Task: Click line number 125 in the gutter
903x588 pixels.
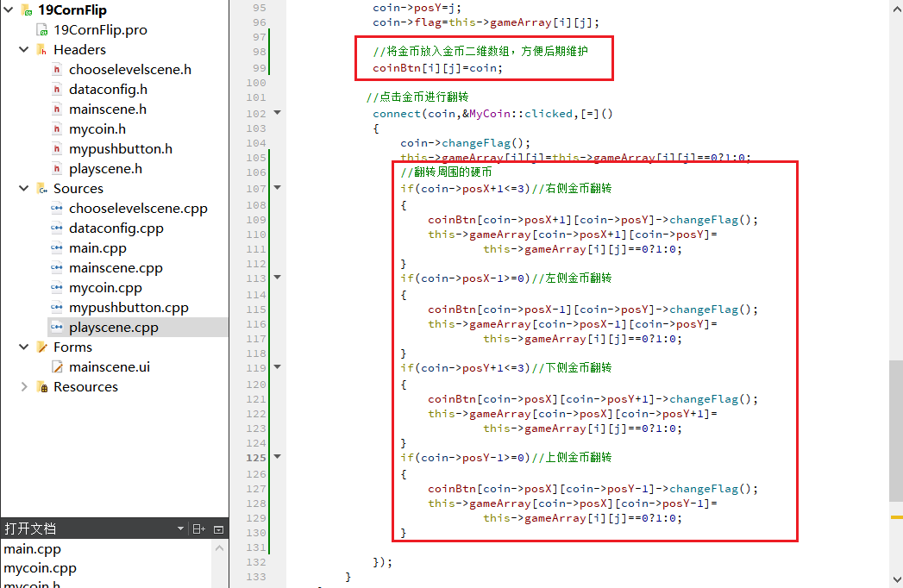Action: coord(256,458)
